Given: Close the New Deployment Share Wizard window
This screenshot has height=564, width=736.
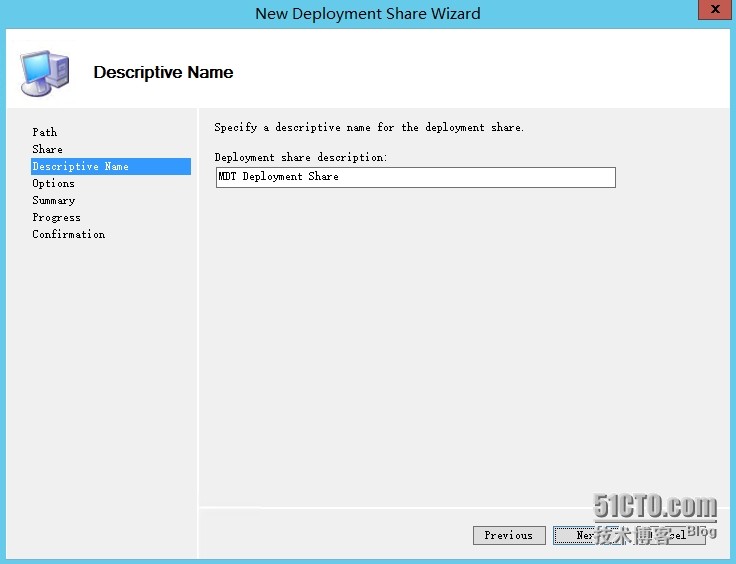Looking at the screenshot, I should [x=715, y=9].
